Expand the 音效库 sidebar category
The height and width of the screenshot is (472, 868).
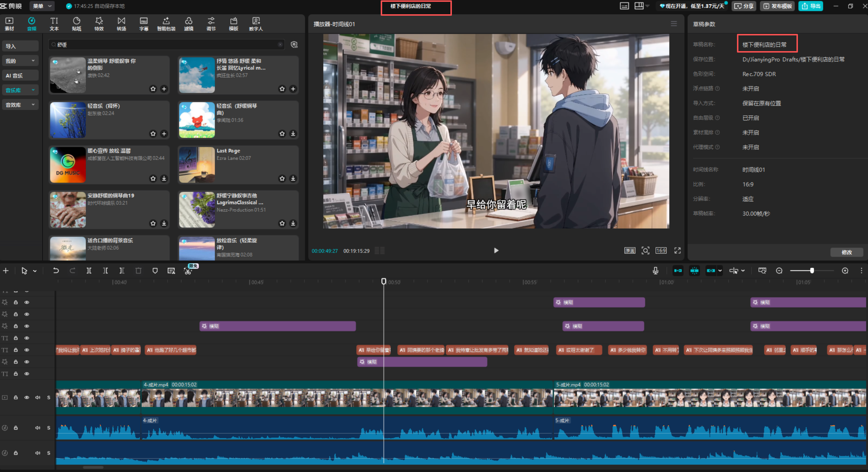20,105
